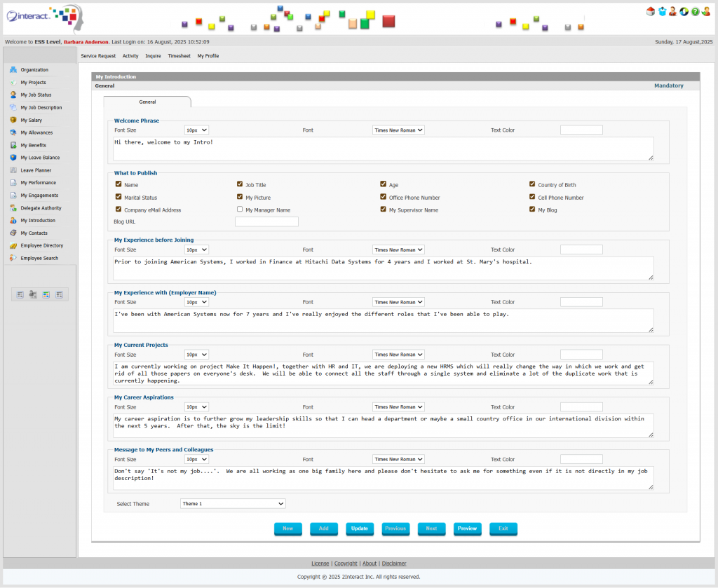Uncheck the Age checkbox

pyautogui.click(x=384, y=184)
